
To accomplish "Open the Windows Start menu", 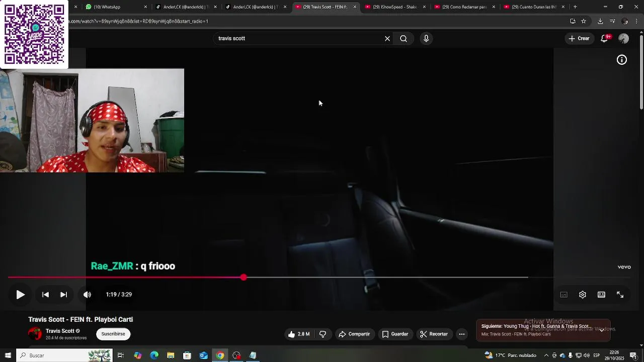I will (x=8, y=355).
